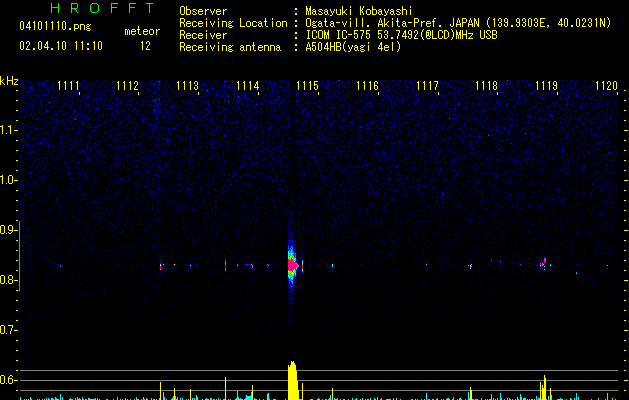The width and height of the screenshot is (629, 400).
Task: Click time marker 1119
Action: coord(546,86)
